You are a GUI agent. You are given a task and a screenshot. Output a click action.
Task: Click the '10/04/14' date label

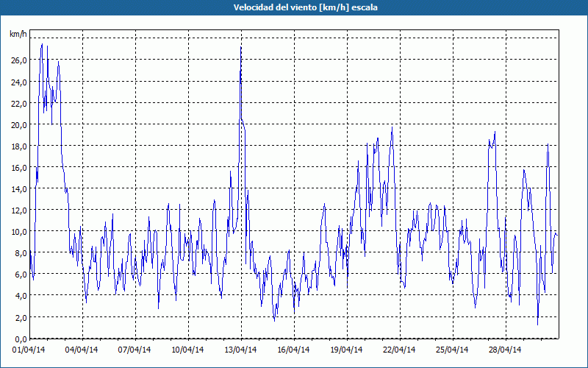point(187,350)
